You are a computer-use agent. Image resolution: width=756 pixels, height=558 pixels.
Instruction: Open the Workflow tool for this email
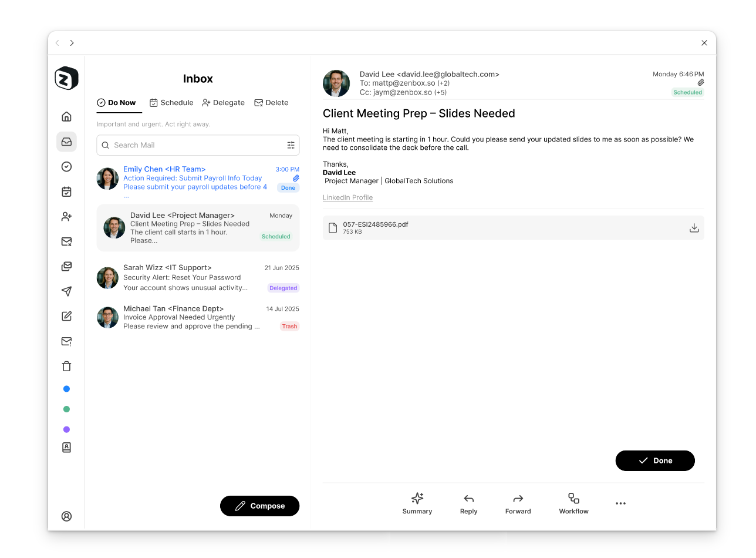coord(573,503)
